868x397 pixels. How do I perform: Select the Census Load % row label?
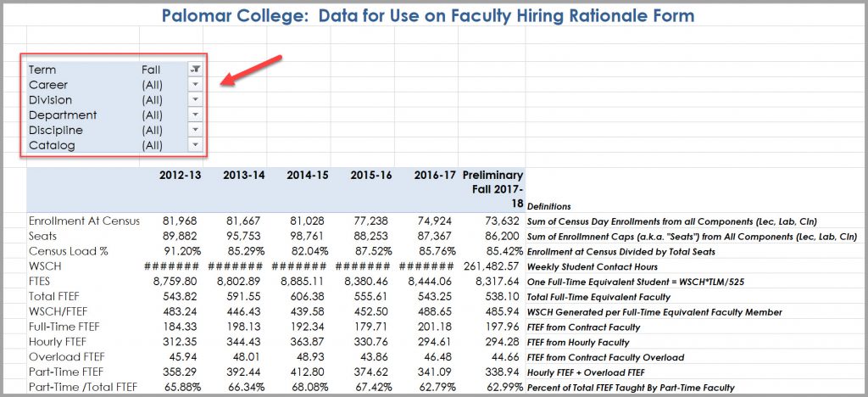tap(69, 251)
